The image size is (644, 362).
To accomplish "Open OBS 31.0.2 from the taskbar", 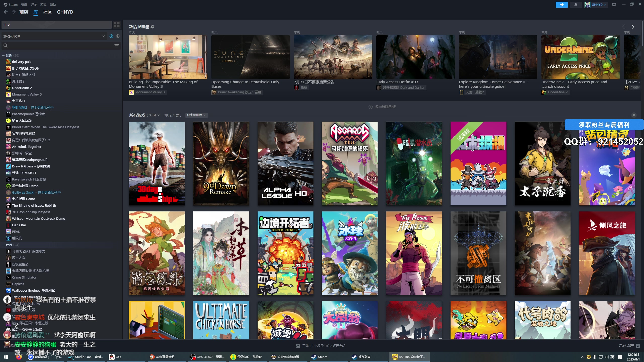I will tap(208, 357).
